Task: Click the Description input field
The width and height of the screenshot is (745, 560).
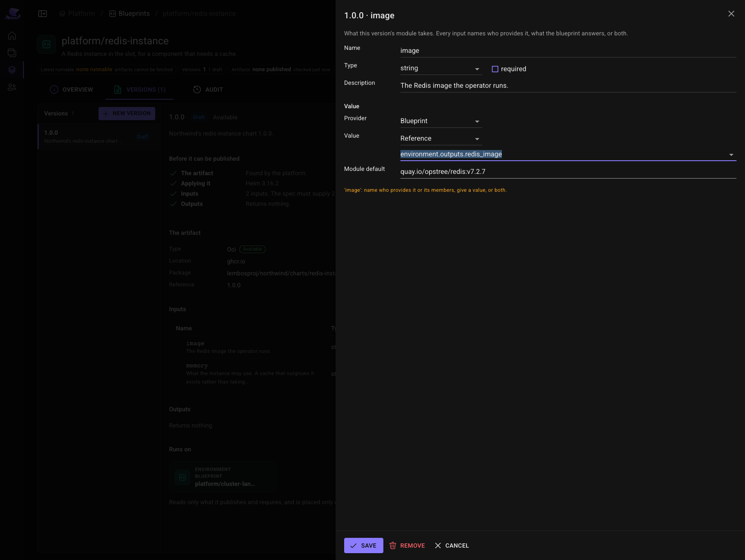Action: point(568,86)
